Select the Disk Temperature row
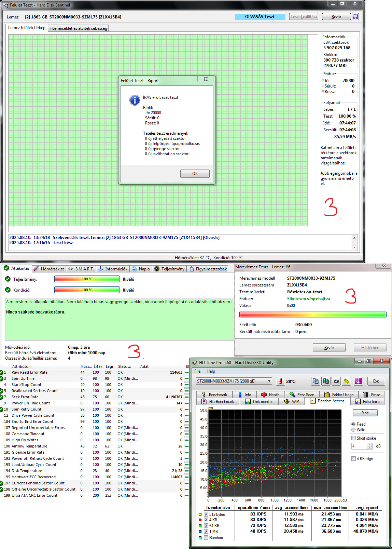The width and height of the screenshot is (392, 549). [94, 471]
